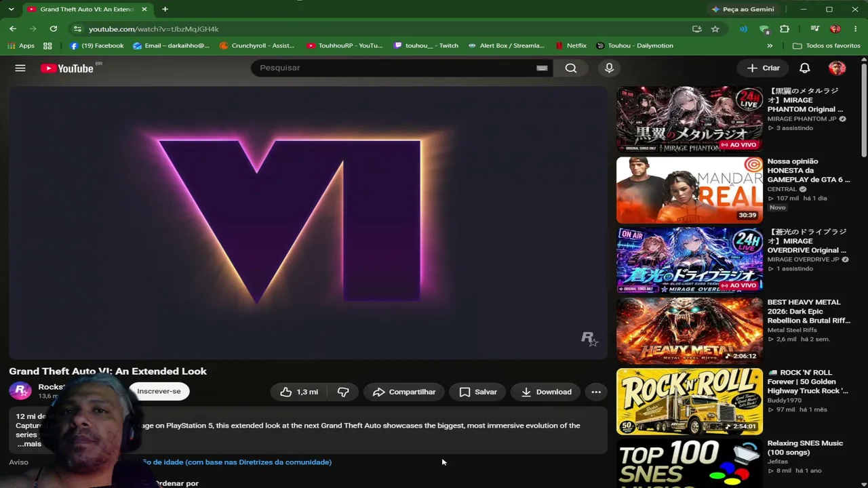
Task: Open a new browser tab
Action: (165, 9)
